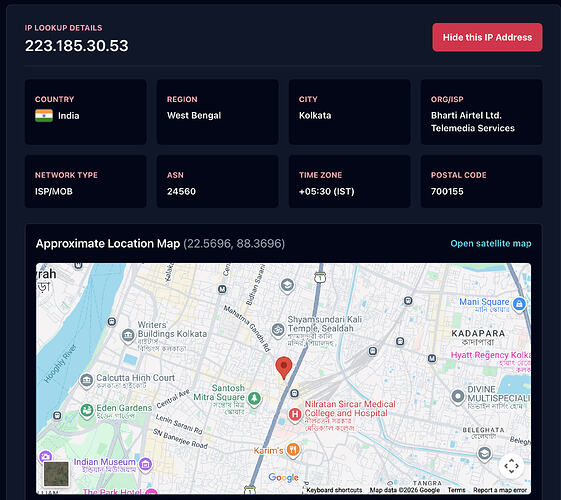Click Mahatma Gandhi Rd label
Image resolution: width=561 pixels, height=500 pixels.
point(247,328)
